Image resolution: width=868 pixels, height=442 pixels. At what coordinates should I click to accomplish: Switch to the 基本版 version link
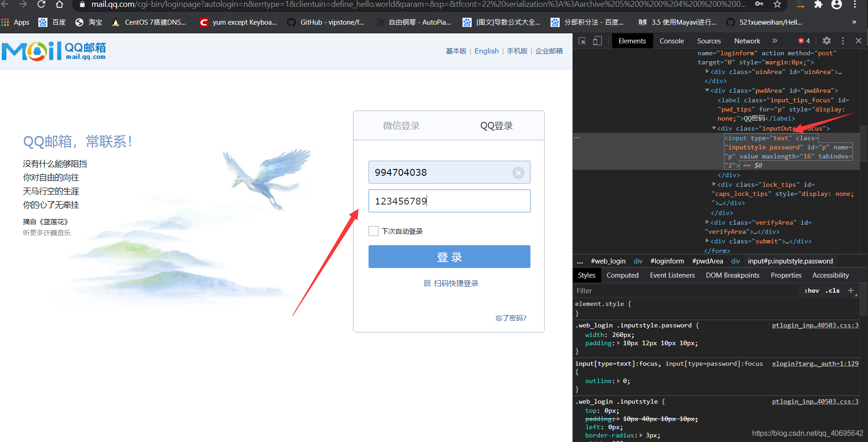456,51
